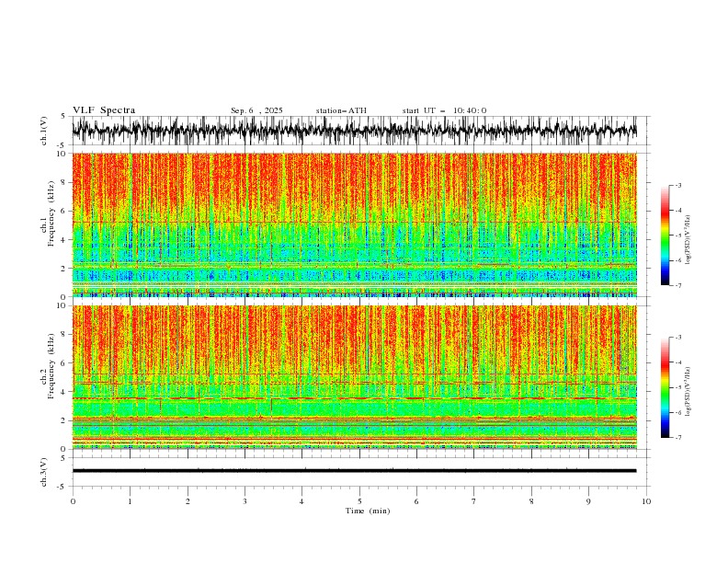Click the time axis tick label "5"
This screenshot has width=728, height=563.
359,501
